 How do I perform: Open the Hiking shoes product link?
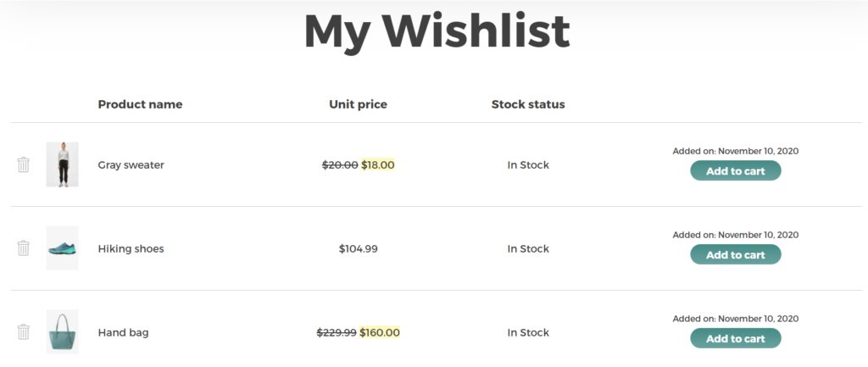click(131, 248)
